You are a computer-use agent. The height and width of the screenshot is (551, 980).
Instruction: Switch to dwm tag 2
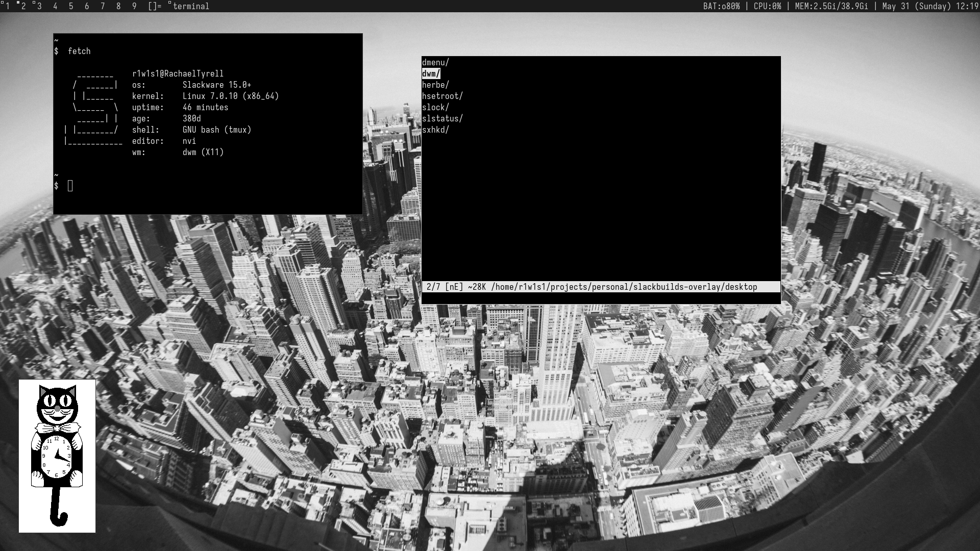23,6
